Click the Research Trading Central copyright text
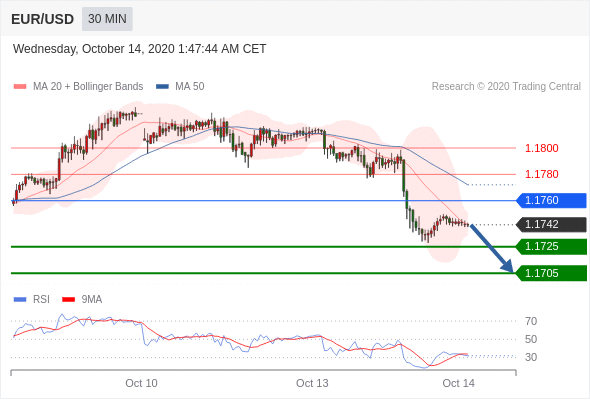The height and width of the screenshot is (400, 590). [x=506, y=87]
